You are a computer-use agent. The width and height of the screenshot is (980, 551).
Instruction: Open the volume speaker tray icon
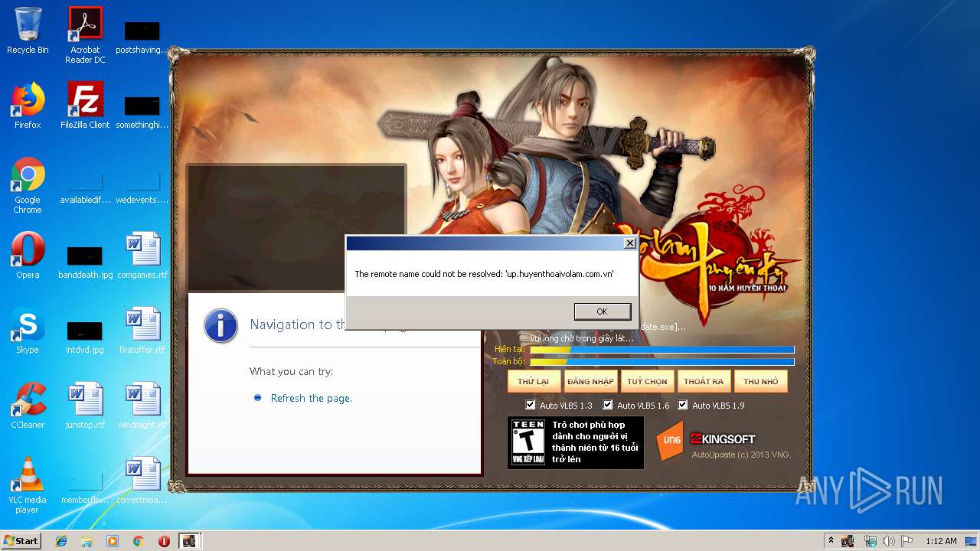[888, 541]
